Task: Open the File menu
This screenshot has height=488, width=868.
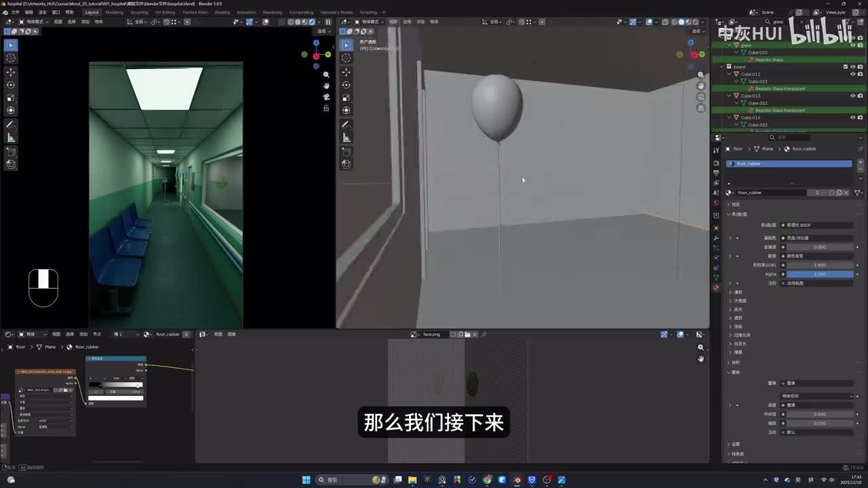Action: coord(15,12)
